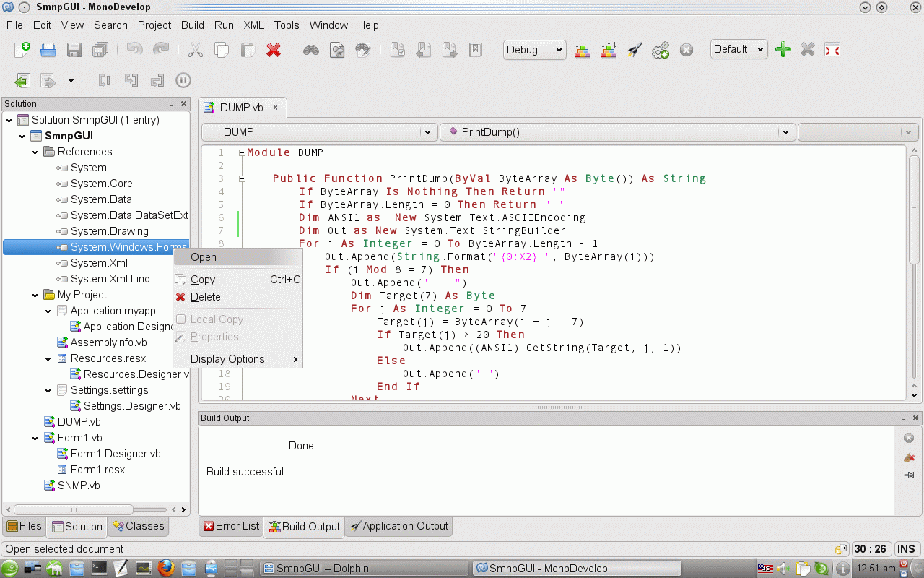Open the PrintDump() member dropdown
The image size is (924, 578).
[616, 132]
